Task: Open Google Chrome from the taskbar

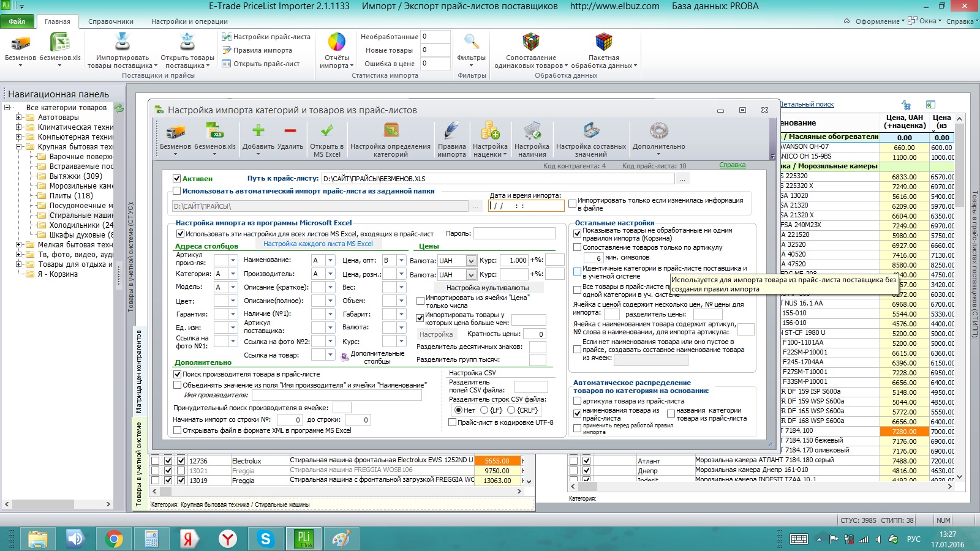Action: (113, 539)
